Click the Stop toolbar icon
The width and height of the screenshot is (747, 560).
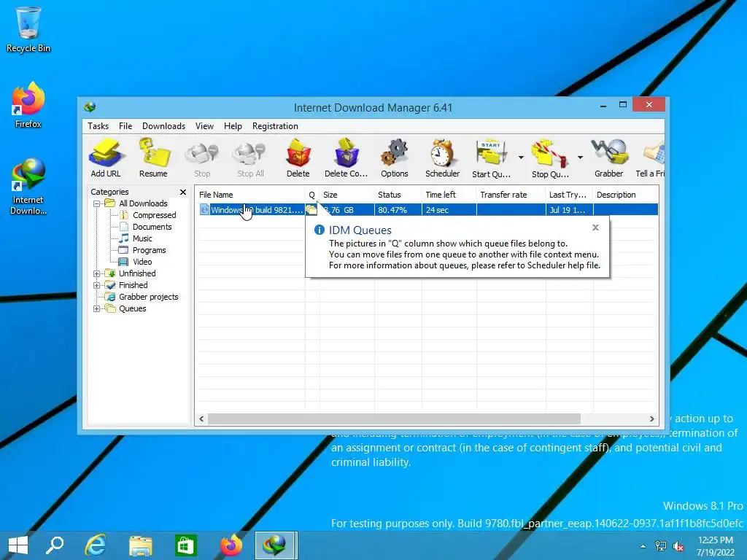coord(202,158)
